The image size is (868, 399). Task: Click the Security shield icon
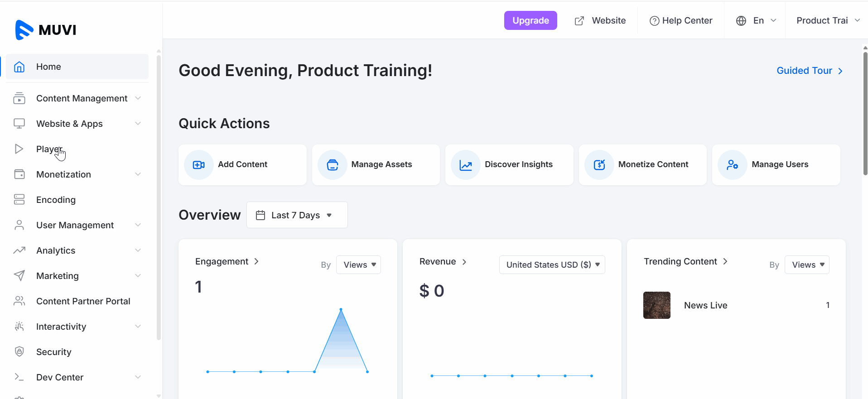click(x=19, y=352)
